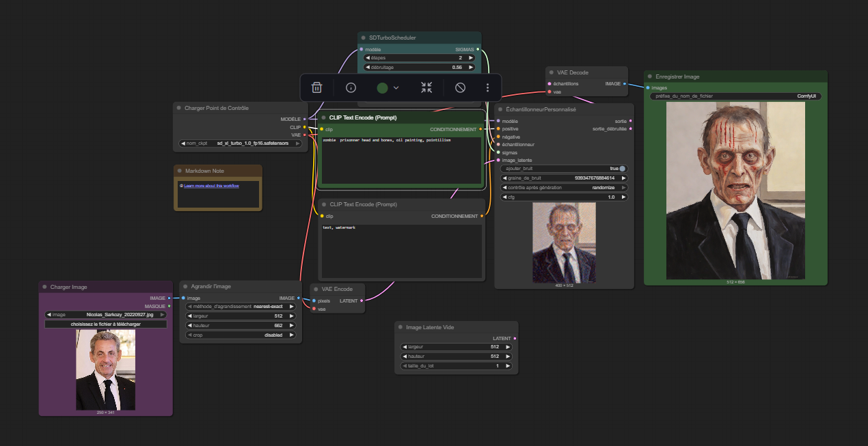
Task: Collapse the VAE Decode node via its title dot
Action: coord(551,72)
